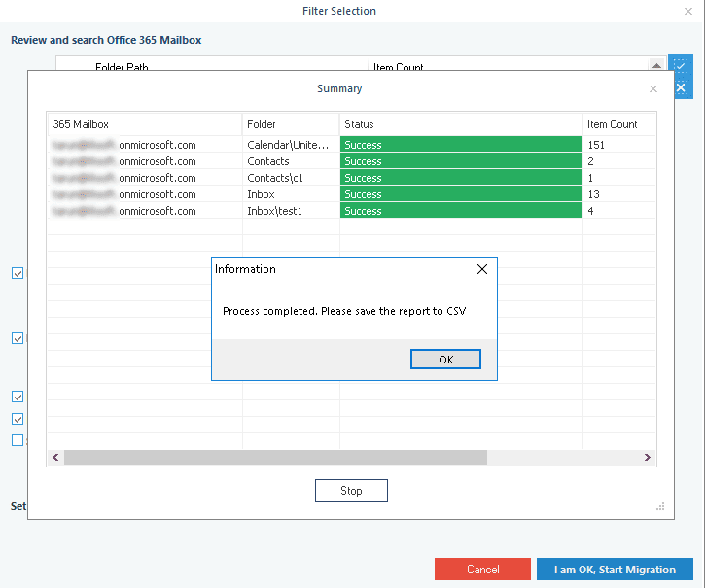Click Process completed message text
This screenshot has width=705, height=588.
pos(344,311)
